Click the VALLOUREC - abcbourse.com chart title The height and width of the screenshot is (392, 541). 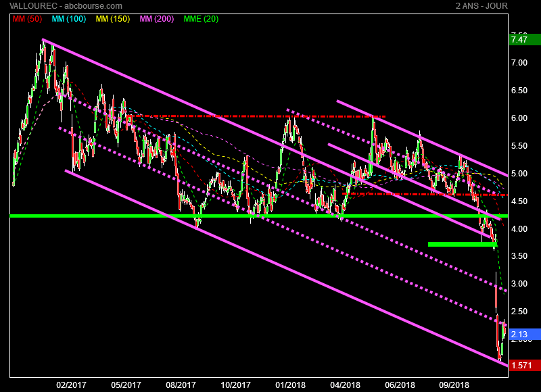[x=66, y=6]
